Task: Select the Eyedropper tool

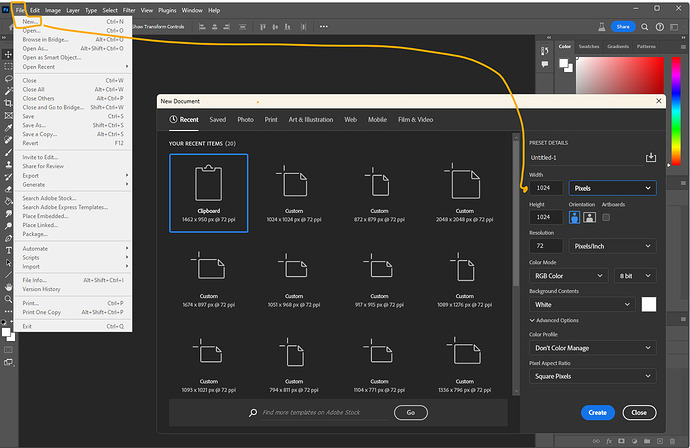Action: (8, 128)
